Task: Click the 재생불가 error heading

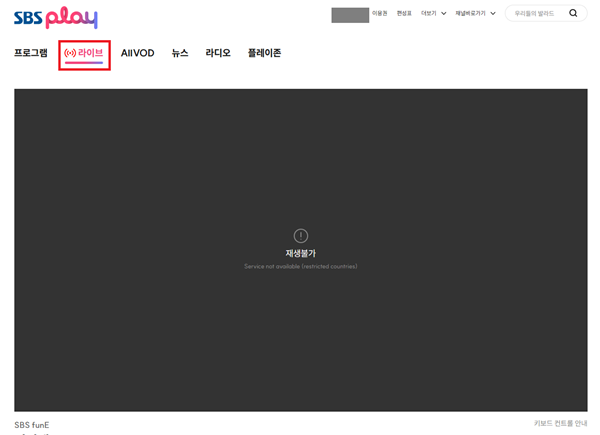Action: (x=300, y=254)
